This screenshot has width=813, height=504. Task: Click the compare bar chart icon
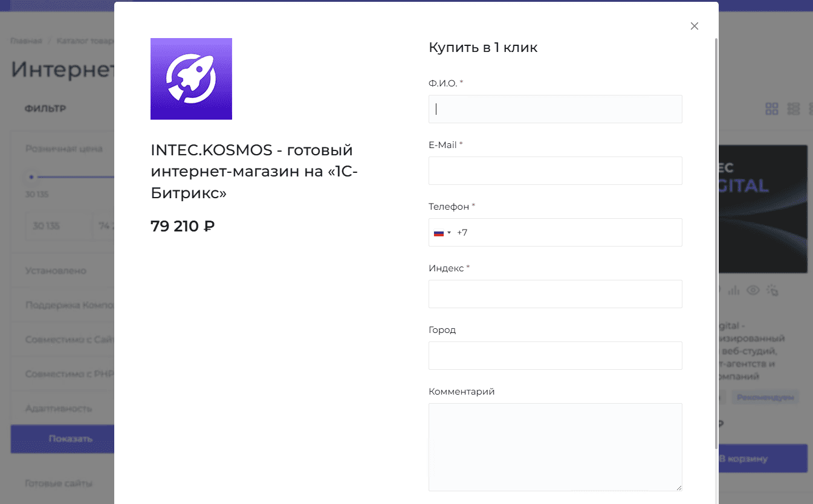point(734,291)
